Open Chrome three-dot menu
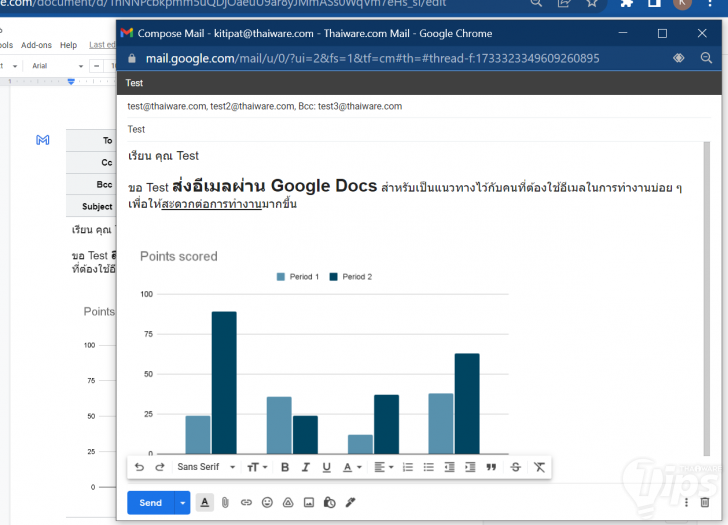The image size is (728, 525). point(710,3)
